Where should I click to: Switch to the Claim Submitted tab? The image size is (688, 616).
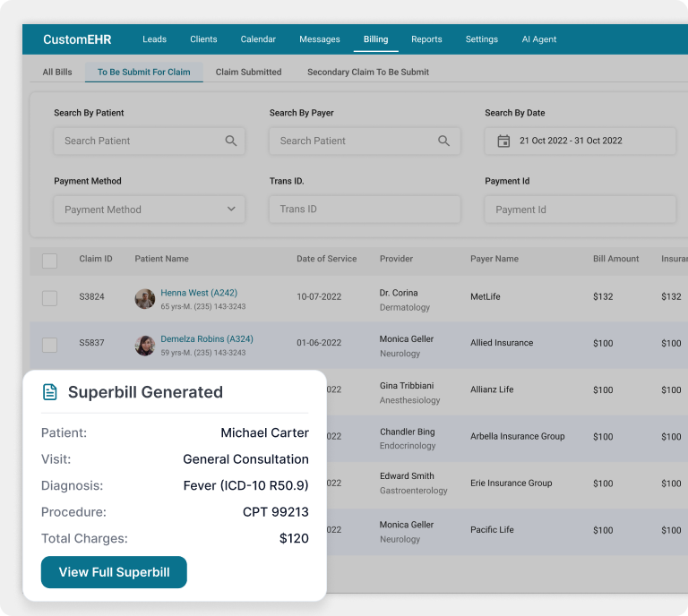pos(248,72)
